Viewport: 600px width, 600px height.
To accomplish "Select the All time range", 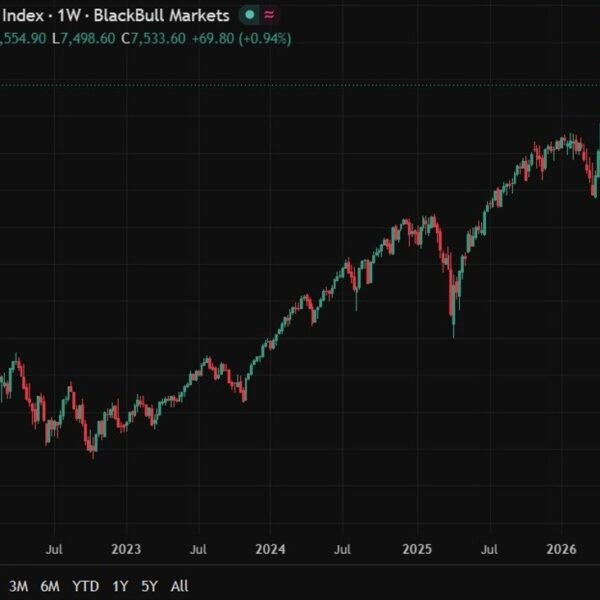I will [x=179, y=586].
